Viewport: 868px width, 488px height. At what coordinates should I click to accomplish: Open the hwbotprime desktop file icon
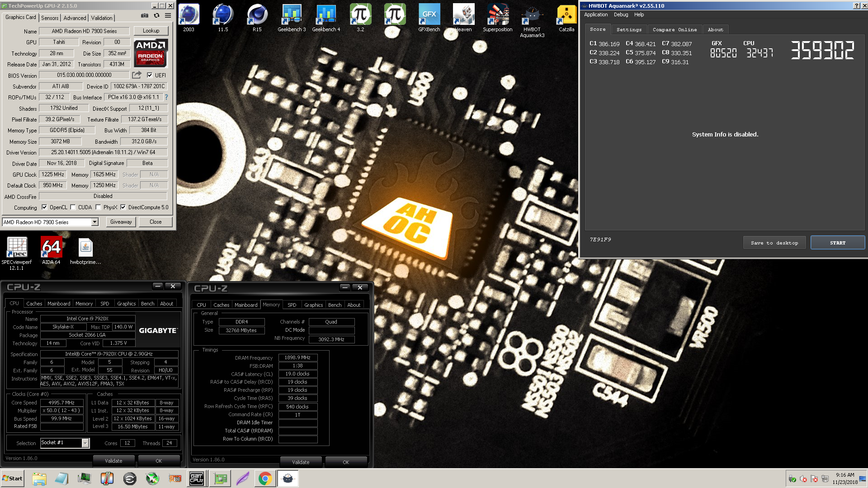point(85,251)
